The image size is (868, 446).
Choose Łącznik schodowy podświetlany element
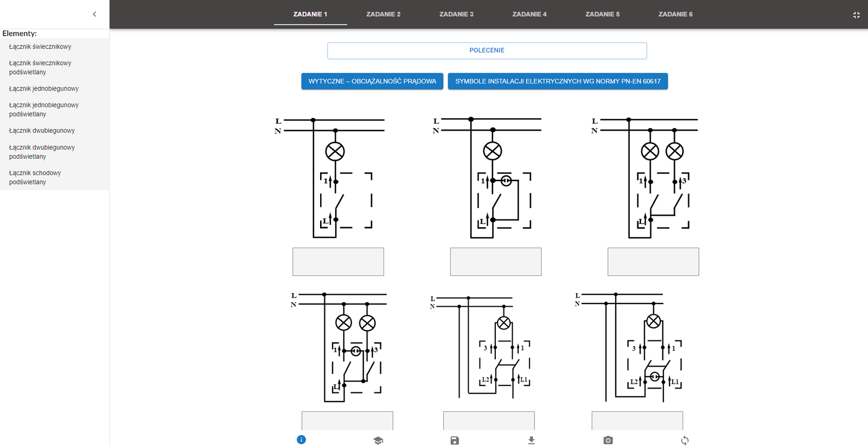tap(35, 177)
